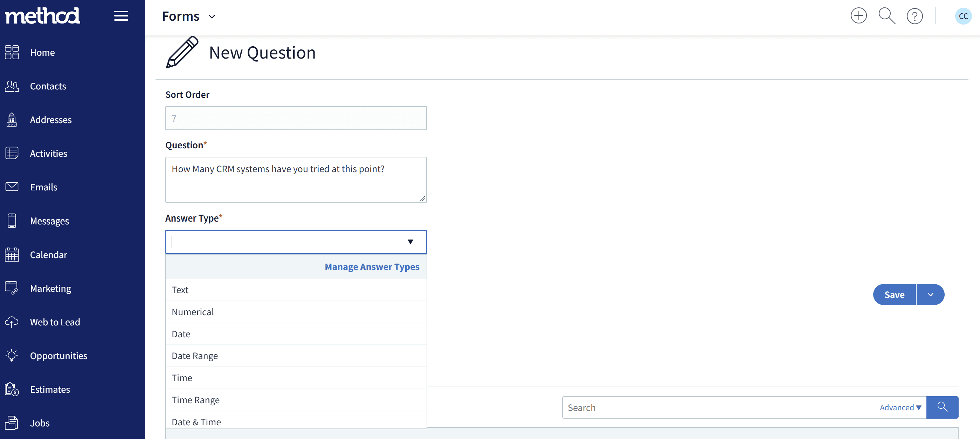Open Web to Lead cloud icon

click(x=12, y=322)
